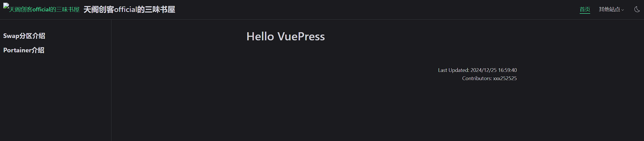Open the Portainer介绍 sidebar page

24,50
